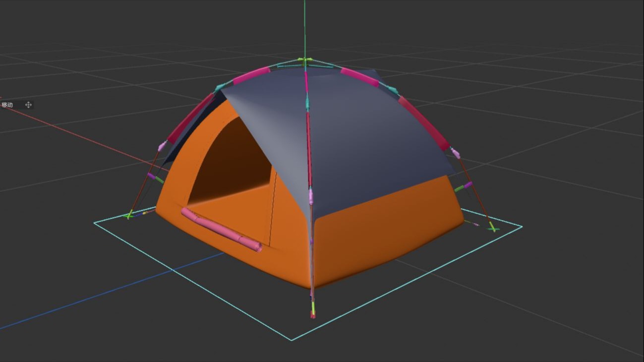Select the front center pole foot tip
Screen dimensions: 644x362
[313, 313]
